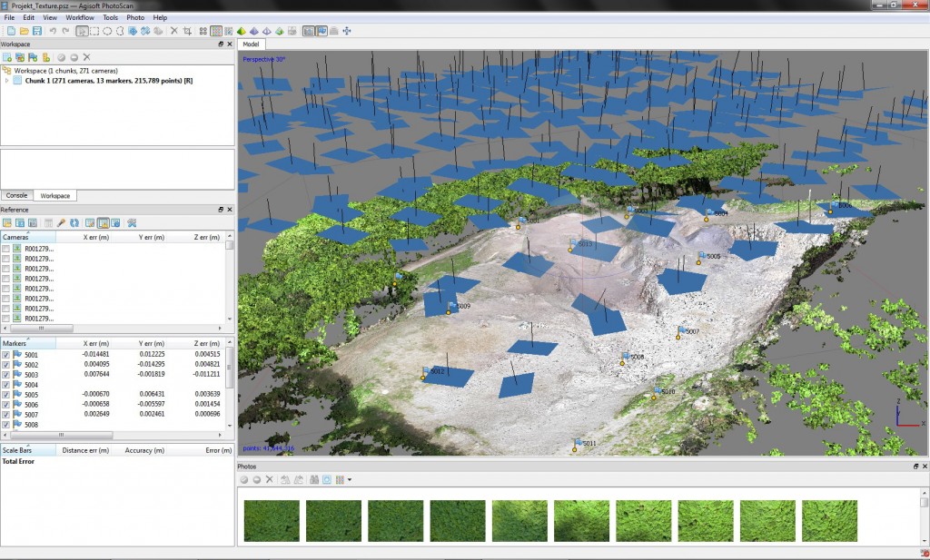Select the Rectangle Selection tool
This screenshot has height=560, width=930.
pos(94,31)
